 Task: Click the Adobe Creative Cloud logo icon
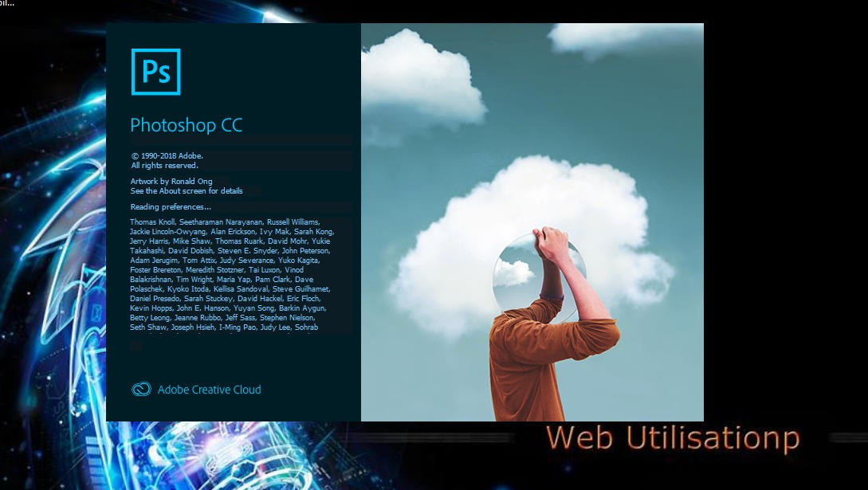(141, 390)
